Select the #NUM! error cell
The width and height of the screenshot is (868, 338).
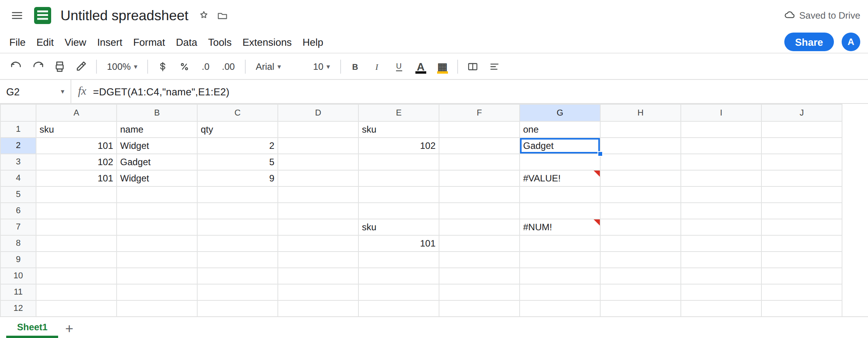[x=560, y=227]
